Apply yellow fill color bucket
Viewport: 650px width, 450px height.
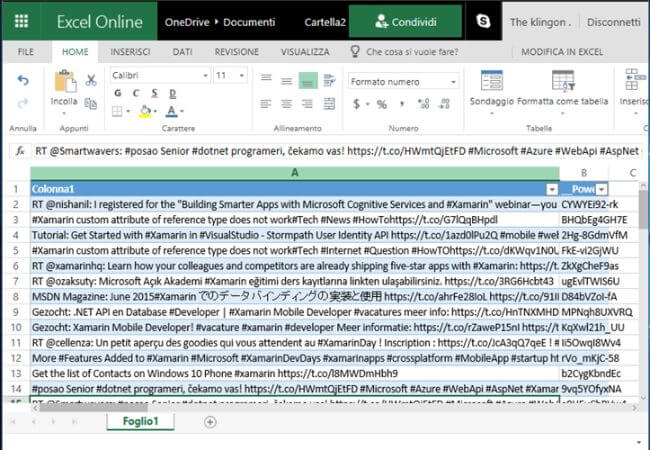[145, 111]
